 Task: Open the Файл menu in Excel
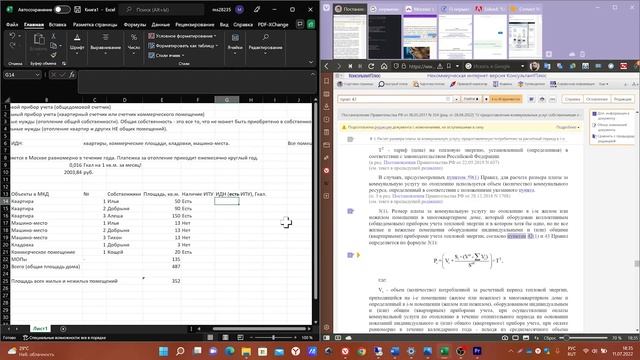coord(12,24)
